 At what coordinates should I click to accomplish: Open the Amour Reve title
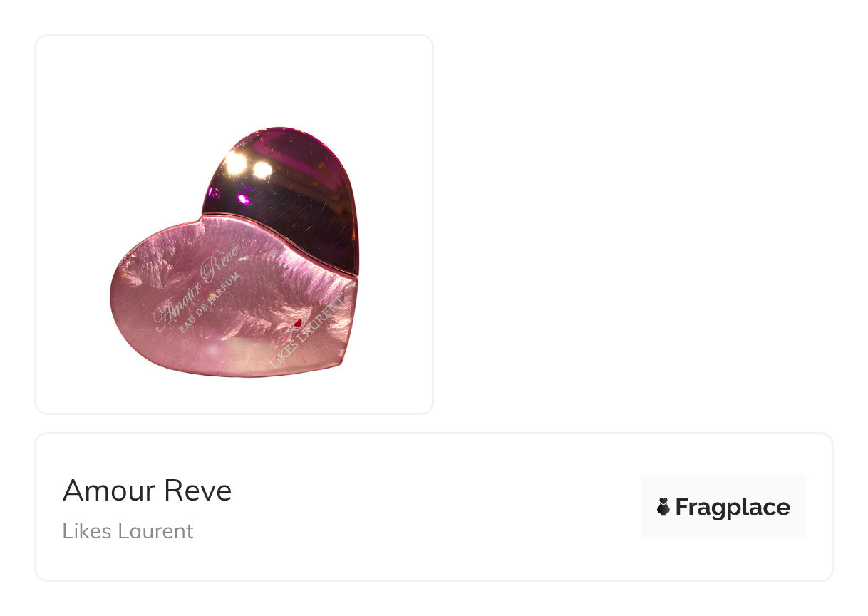pyautogui.click(x=147, y=491)
